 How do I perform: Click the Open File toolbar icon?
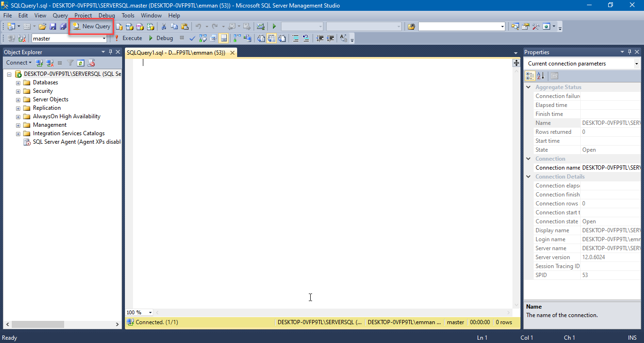click(x=42, y=26)
